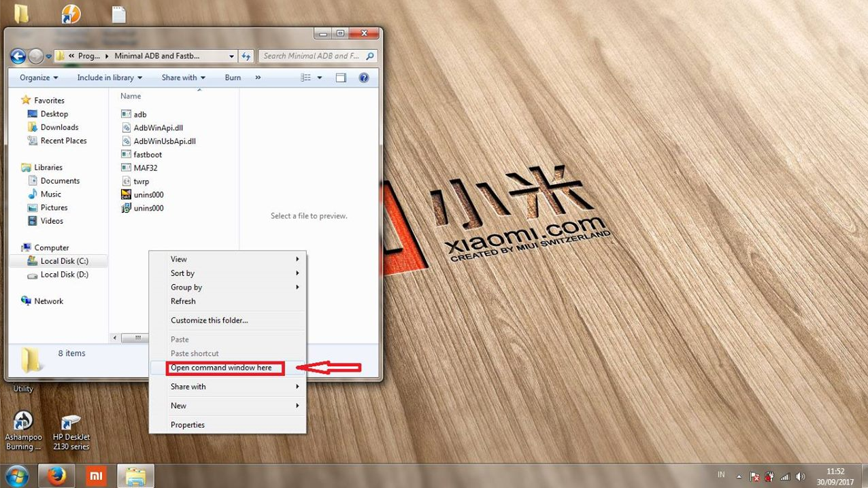The height and width of the screenshot is (488, 868).
Task: Select Computer in navigation pane
Action: tap(45, 248)
